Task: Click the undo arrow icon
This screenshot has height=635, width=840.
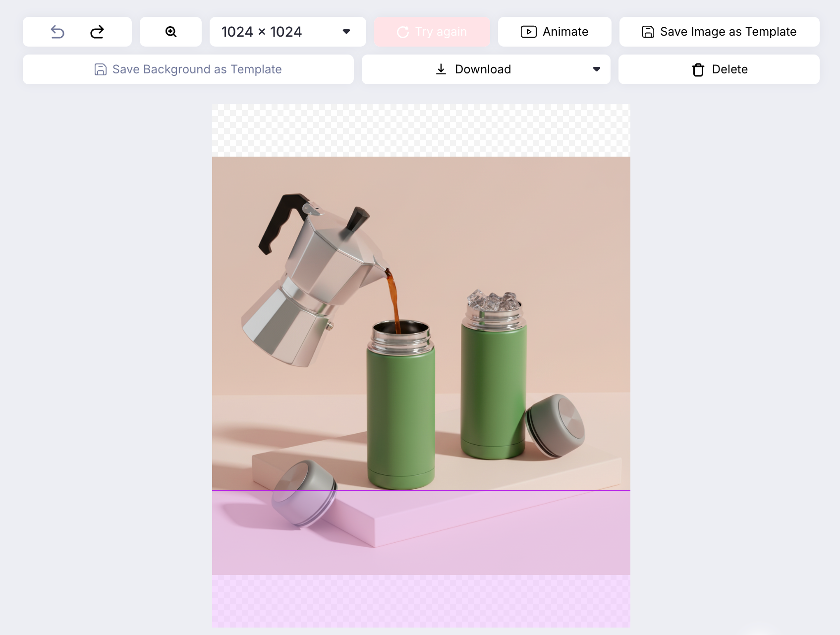Action: point(58,32)
